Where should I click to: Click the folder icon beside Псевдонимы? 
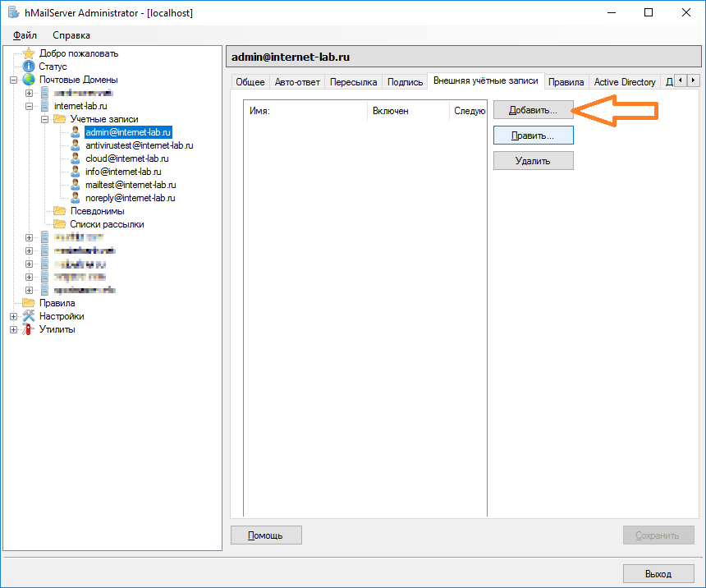[x=59, y=210]
